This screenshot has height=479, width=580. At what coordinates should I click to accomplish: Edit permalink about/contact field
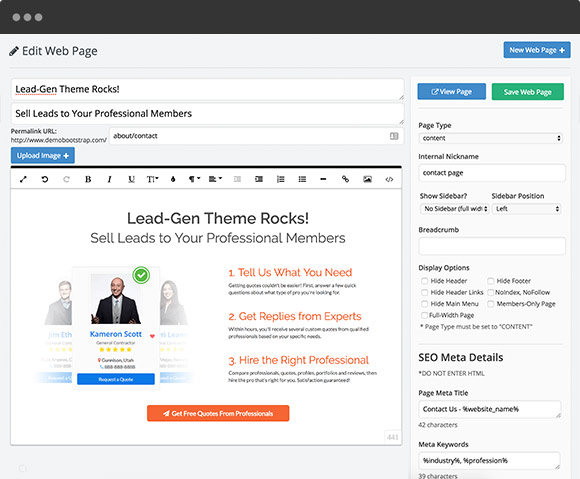[256, 136]
